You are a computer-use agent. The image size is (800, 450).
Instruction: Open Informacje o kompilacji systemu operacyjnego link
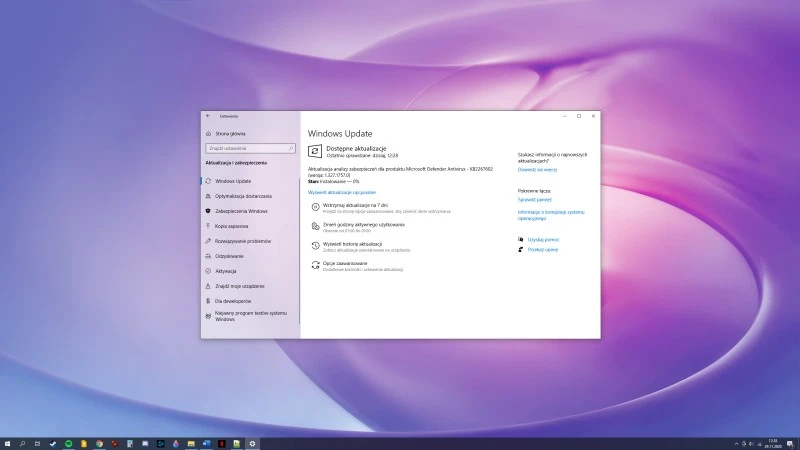(x=551, y=215)
